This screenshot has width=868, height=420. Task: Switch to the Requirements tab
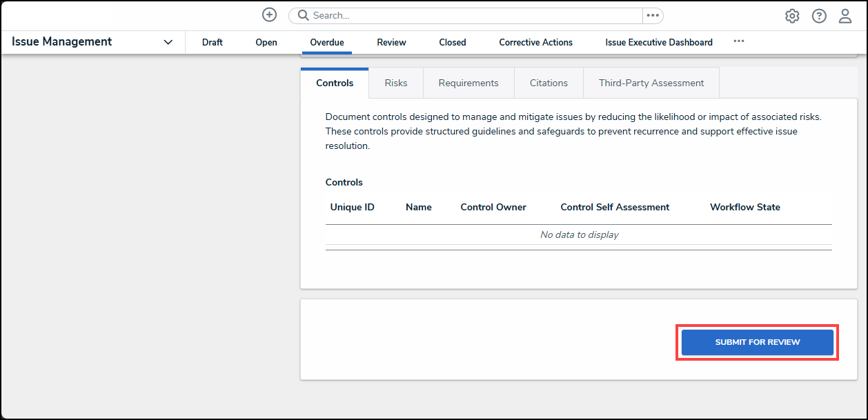(468, 83)
